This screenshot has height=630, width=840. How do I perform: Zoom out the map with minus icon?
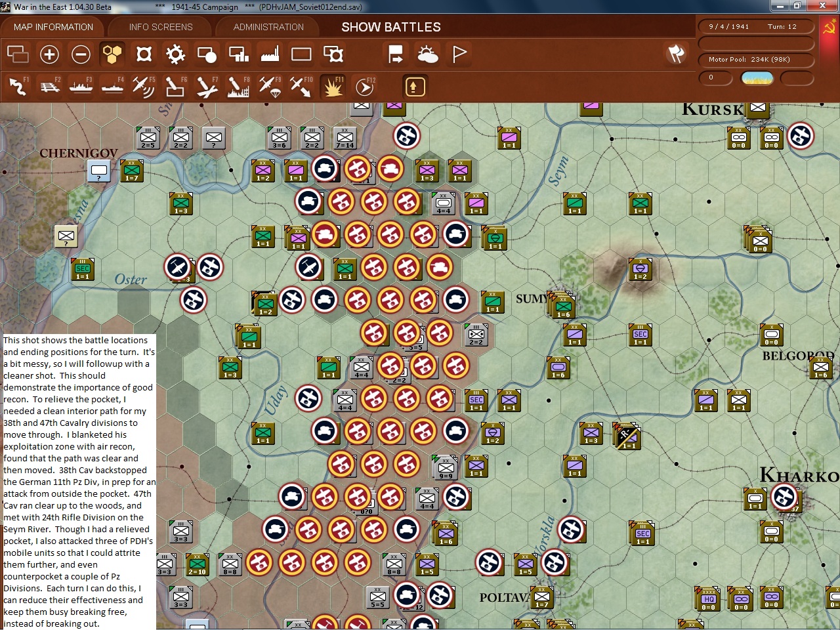point(81,54)
